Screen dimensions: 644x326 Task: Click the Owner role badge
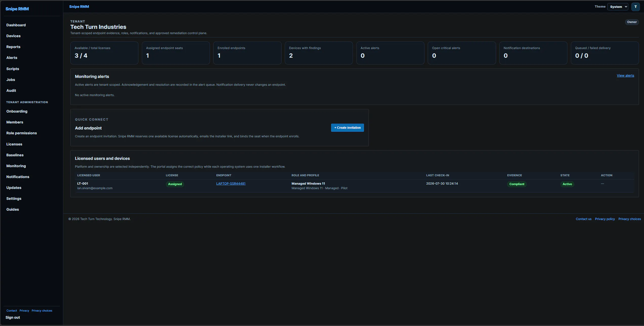(632, 22)
